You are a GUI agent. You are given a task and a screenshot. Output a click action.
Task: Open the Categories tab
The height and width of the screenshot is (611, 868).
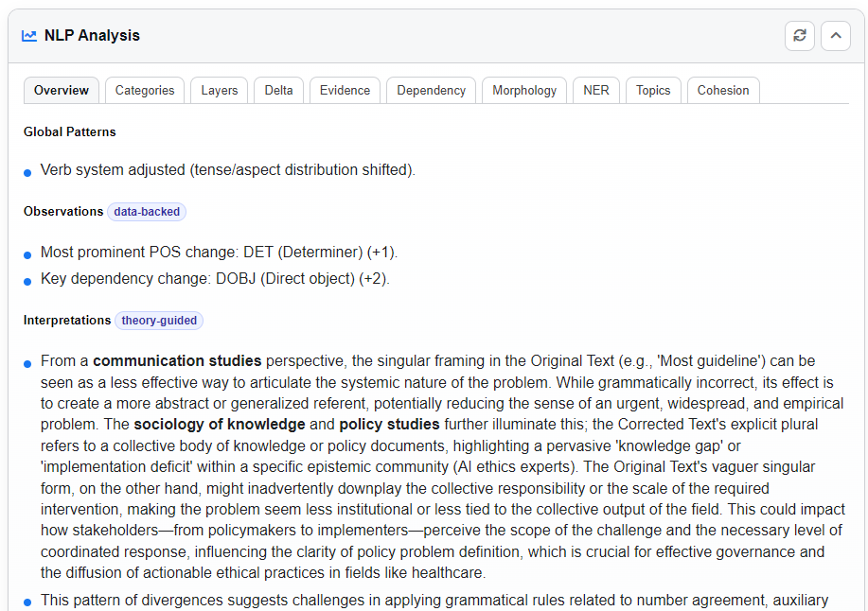[145, 91]
